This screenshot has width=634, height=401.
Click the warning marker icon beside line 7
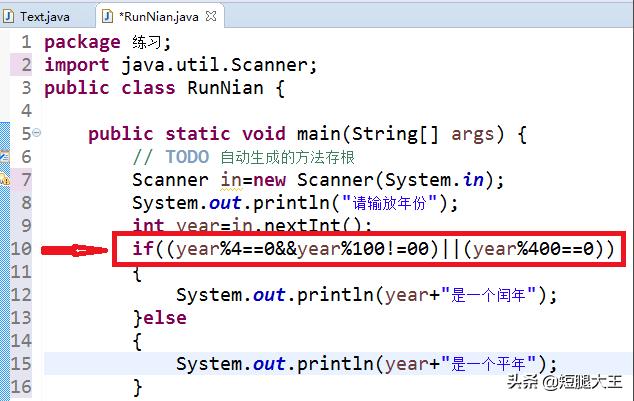pyautogui.click(x=4, y=179)
